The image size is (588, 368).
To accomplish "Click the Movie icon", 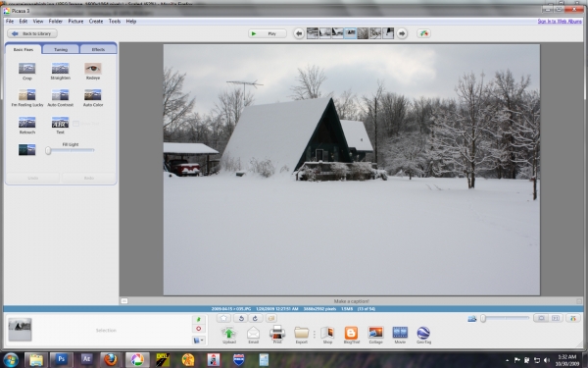I will [x=400, y=333].
